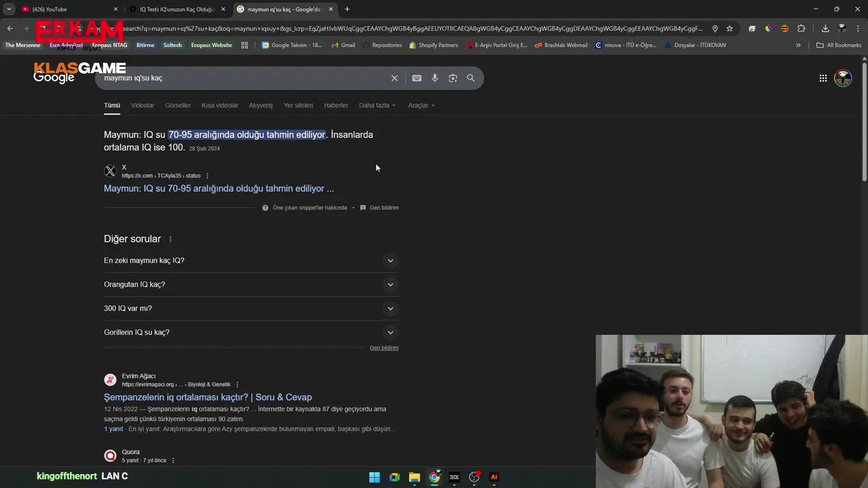Image resolution: width=868 pixels, height=488 pixels.
Task: Open the Shopify Partners bookmark
Action: click(433, 45)
